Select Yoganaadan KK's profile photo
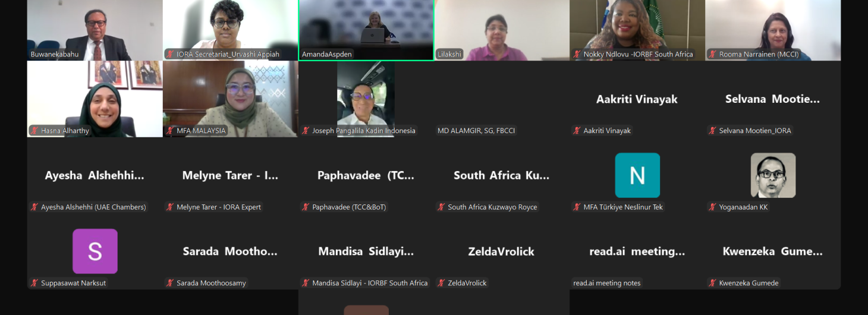Screen dimensions: 868x315 (x=773, y=175)
